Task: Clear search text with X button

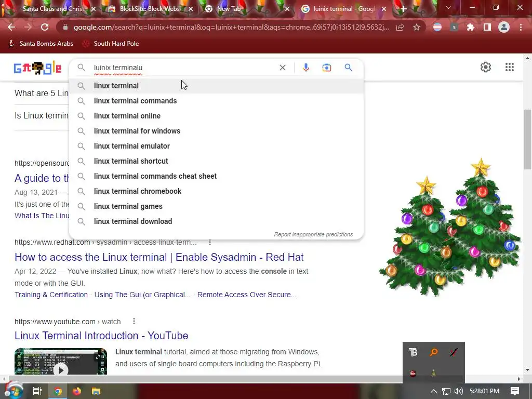Action: point(282,68)
